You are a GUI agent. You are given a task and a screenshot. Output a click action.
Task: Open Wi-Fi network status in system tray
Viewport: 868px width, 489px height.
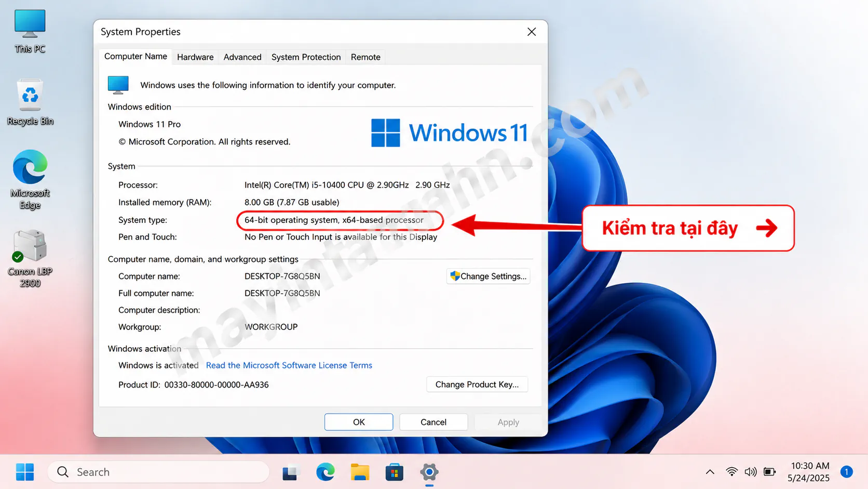point(731,472)
